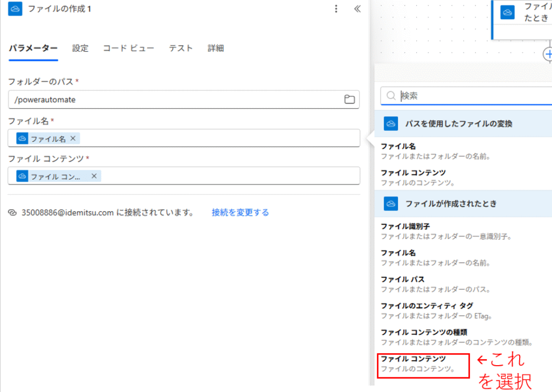The height and width of the screenshot is (392, 552).
Task: Collapse the panel with double chevron icon
Action: coord(356,9)
